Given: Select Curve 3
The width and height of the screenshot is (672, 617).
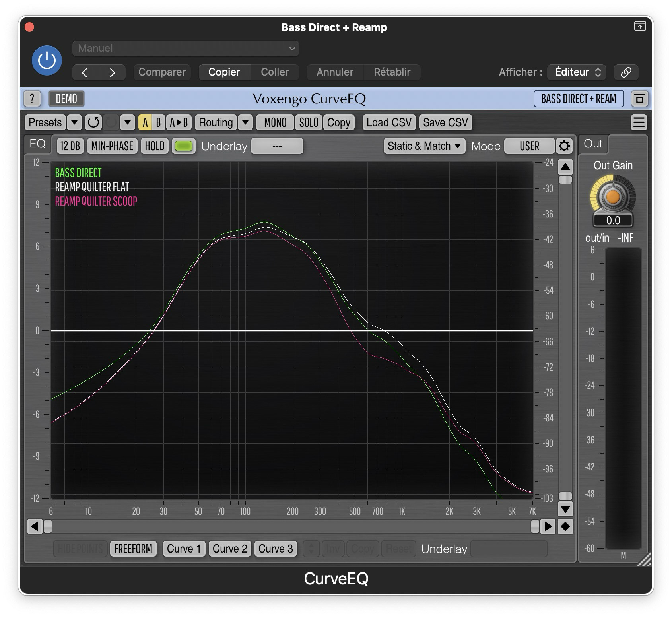Looking at the screenshot, I should point(276,549).
